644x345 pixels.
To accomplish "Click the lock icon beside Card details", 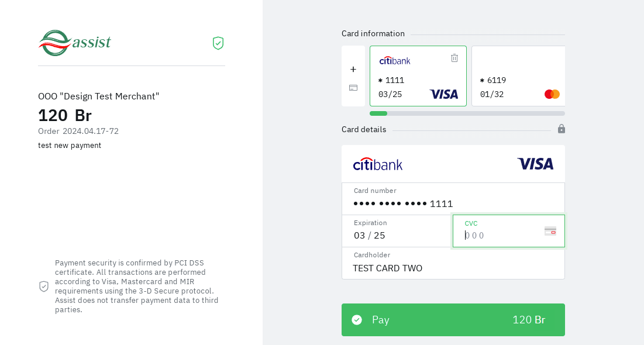I will pyautogui.click(x=562, y=129).
